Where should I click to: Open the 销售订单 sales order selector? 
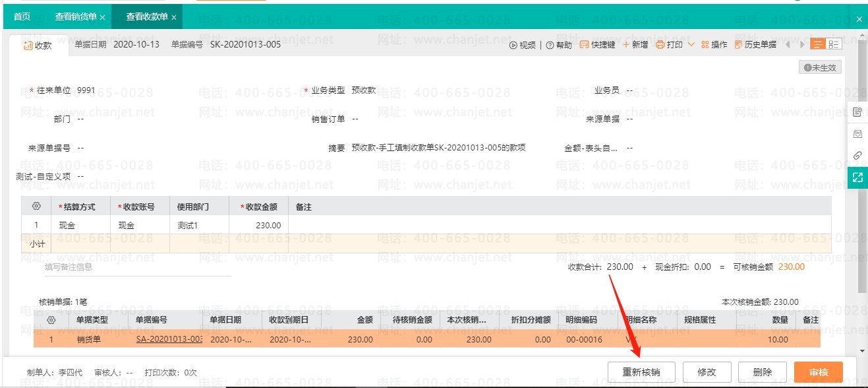pos(354,119)
